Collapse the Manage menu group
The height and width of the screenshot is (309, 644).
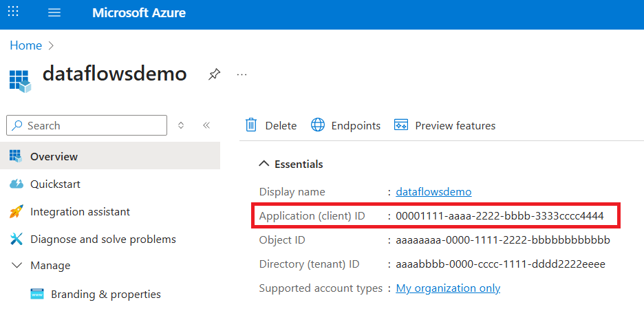[x=17, y=266]
